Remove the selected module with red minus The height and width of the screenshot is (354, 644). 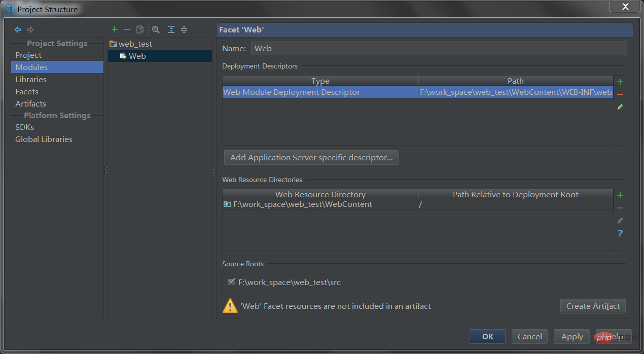(127, 30)
